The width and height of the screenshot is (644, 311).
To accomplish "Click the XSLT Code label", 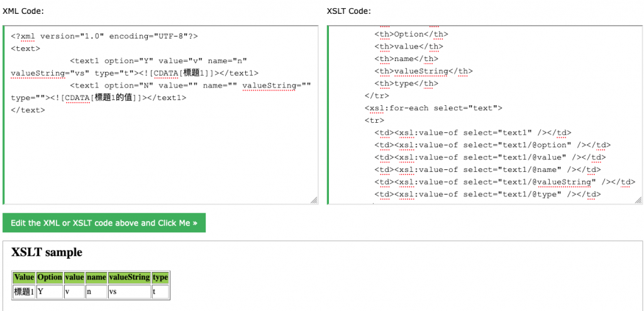I will (x=348, y=11).
